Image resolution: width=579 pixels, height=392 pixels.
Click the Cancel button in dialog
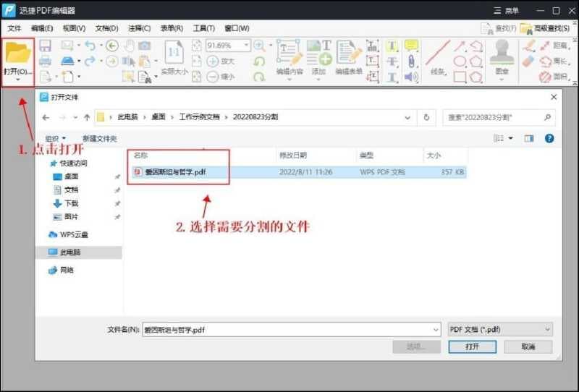528,346
